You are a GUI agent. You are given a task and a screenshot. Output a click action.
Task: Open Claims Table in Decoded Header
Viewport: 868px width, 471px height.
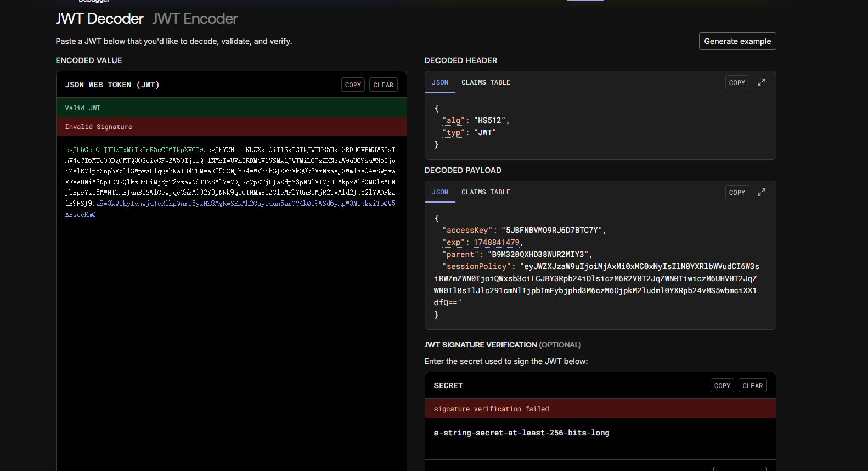tap(486, 82)
